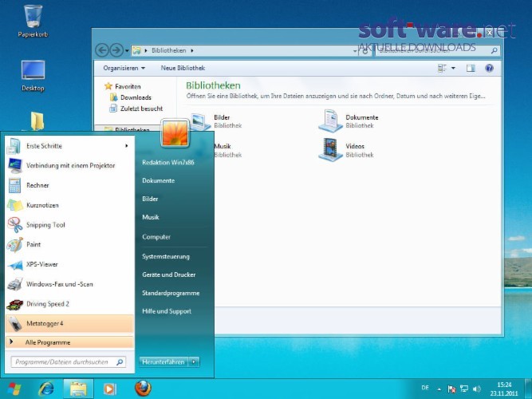The width and height of the screenshot is (532, 399).
Task: Open the Action Center flag tray icon
Action: coord(451,389)
